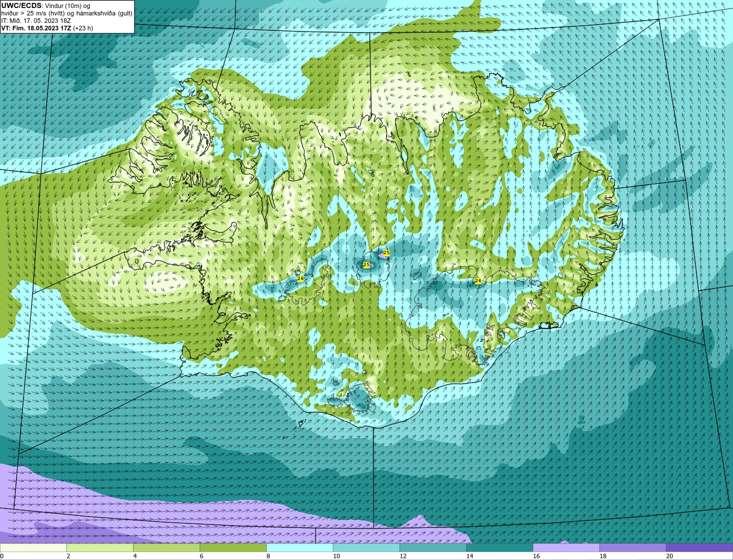Click the dark teal 14–16 m/s legend swatch
Screen dimensions: 733x560
click(500, 547)
